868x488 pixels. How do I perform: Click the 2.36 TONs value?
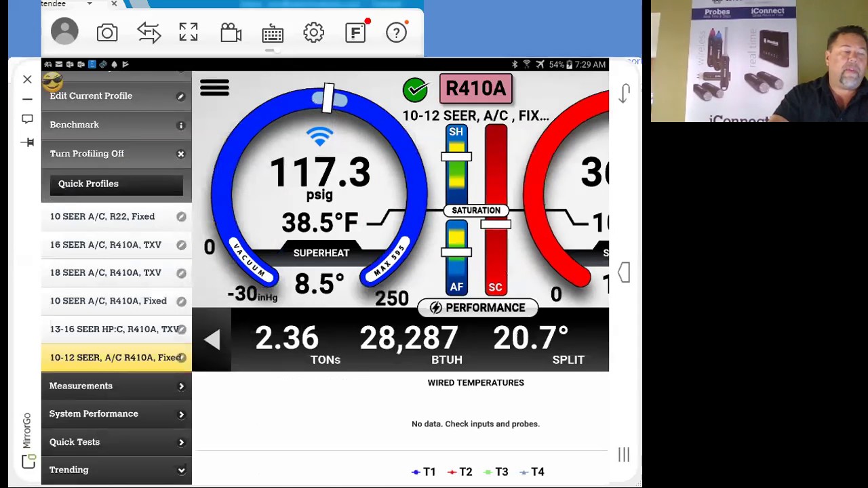tap(286, 338)
